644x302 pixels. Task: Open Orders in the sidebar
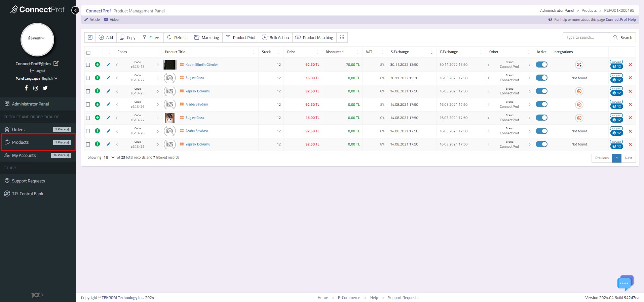pos(18,129)
